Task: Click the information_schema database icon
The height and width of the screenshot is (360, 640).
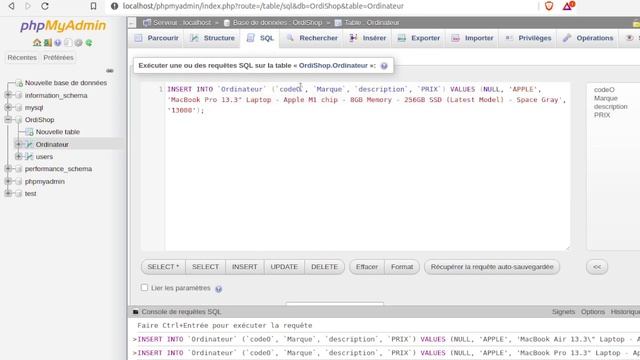Action: tap(19, 96)
